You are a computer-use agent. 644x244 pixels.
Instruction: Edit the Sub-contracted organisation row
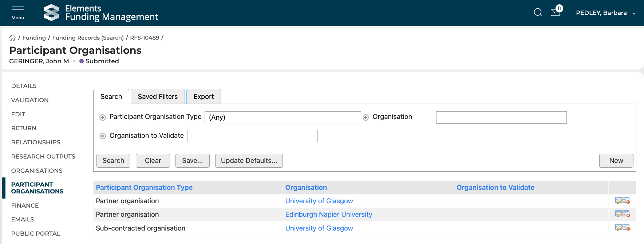click(x=619, y=228)
